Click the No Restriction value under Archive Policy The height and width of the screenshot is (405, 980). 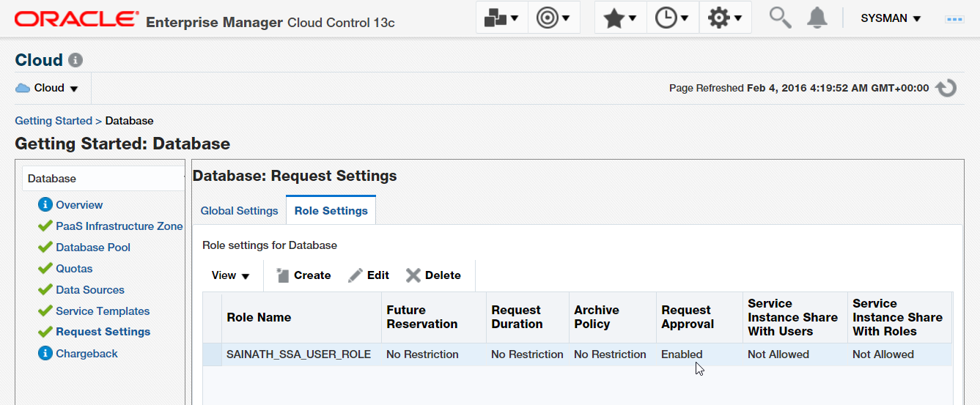tap(610, 354)
